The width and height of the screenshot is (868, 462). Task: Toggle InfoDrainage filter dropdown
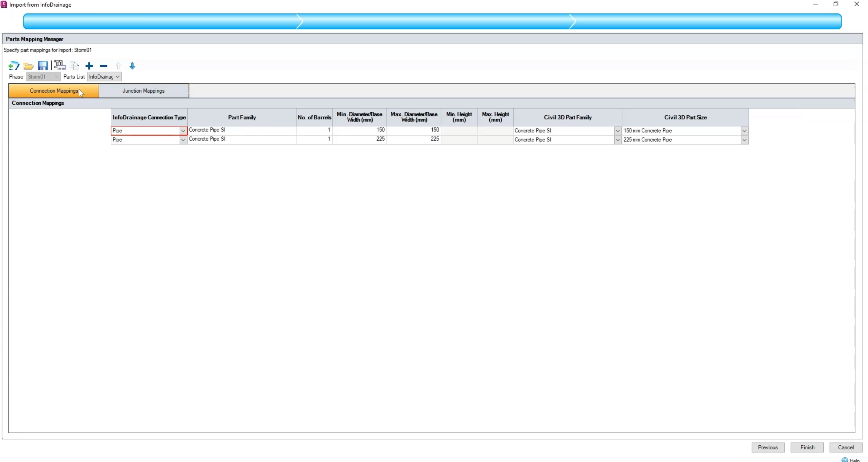click(x=117, y=77)
